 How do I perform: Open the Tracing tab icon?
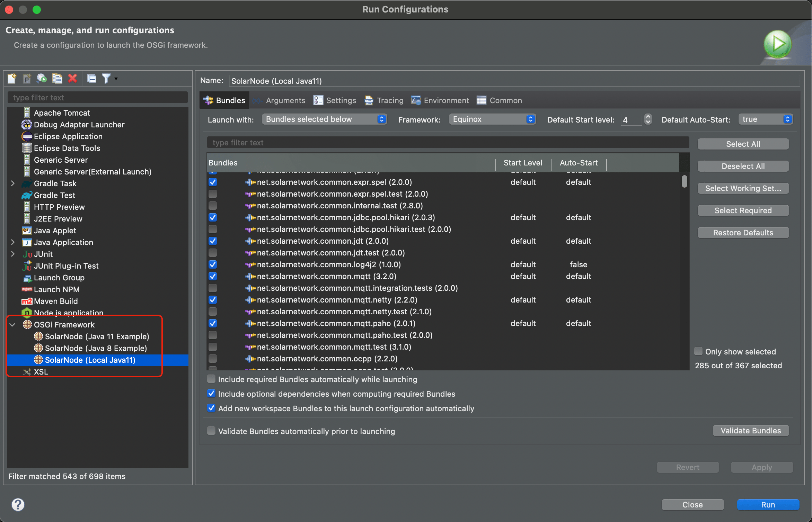[368, 100]
